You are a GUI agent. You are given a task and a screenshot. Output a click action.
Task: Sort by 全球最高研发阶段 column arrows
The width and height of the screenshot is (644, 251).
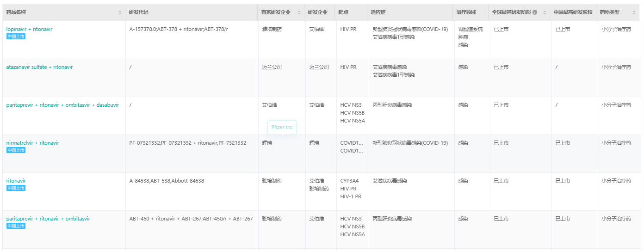click(544, 12)
